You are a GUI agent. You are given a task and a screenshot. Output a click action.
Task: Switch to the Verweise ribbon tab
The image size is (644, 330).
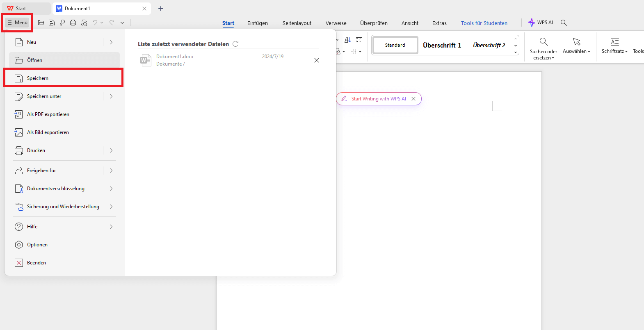tap(336, 23)
